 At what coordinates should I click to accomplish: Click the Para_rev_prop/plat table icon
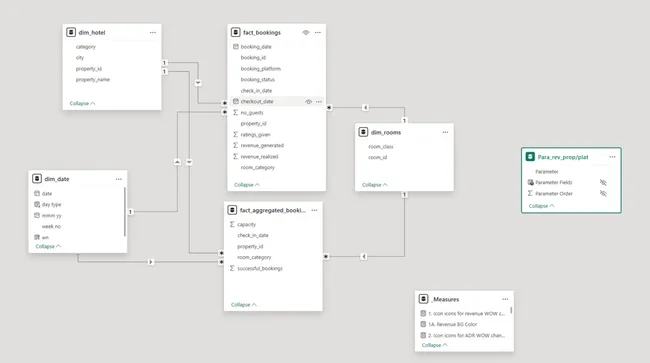coord(530,157)
